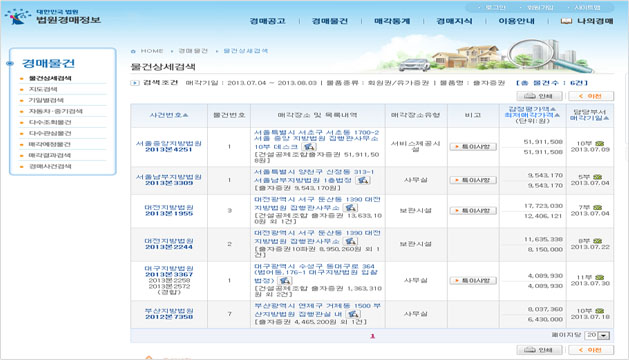Open the 매각통계 menu
The width and height of the screenshot is (629, 362).
tap(392, 21)
